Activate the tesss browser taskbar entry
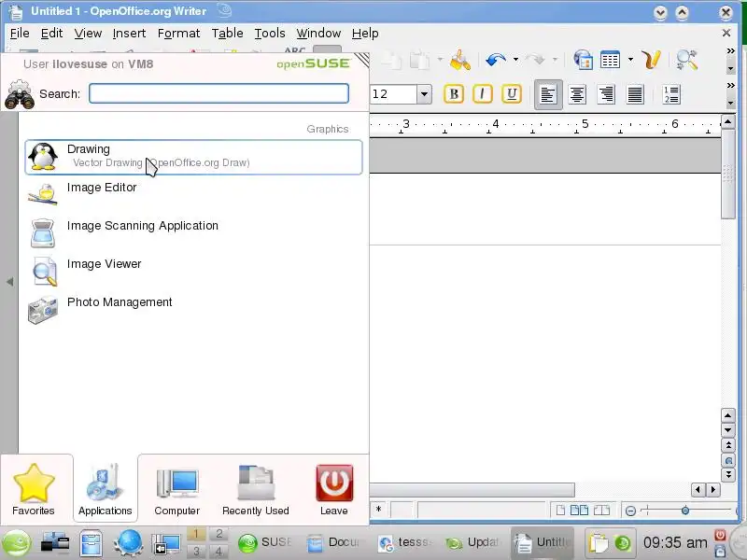 tap(406, 542)
